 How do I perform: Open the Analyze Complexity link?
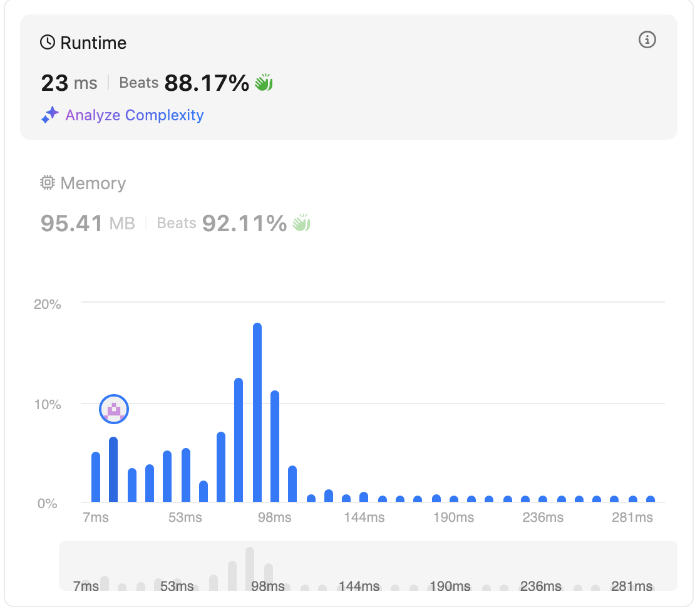(135, 115)
